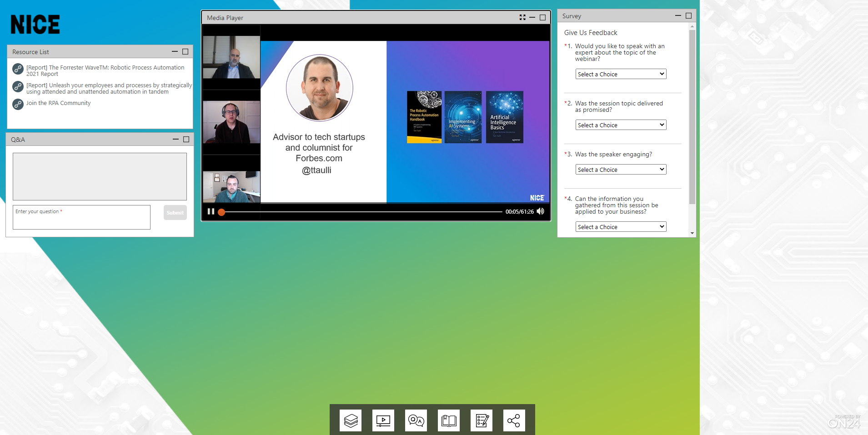Click the Join the RPA Community link icon
Screen dimensions: 868x435
(18, 104)
